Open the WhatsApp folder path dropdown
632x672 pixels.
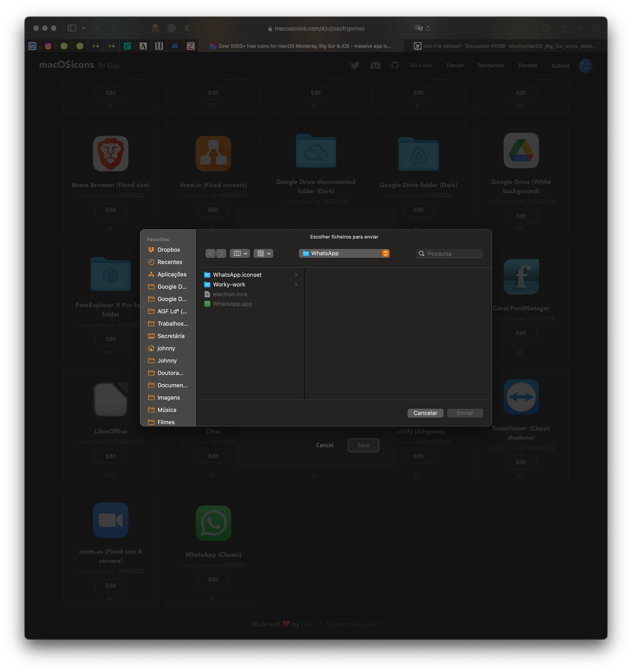tap(344, 253)
